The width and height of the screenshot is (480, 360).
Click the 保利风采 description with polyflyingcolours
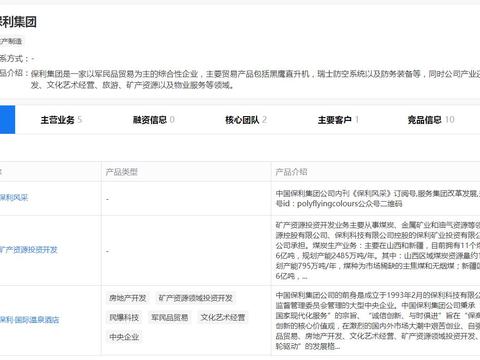click(378, 198)
